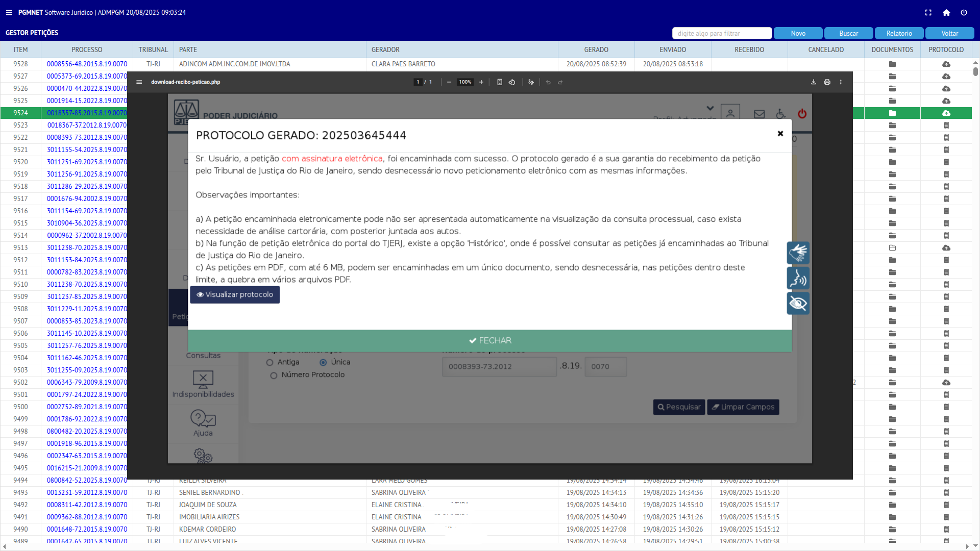Click cloud upload protocol icon for item 9527
Screen dimensions: 980x551
(946, 77)
